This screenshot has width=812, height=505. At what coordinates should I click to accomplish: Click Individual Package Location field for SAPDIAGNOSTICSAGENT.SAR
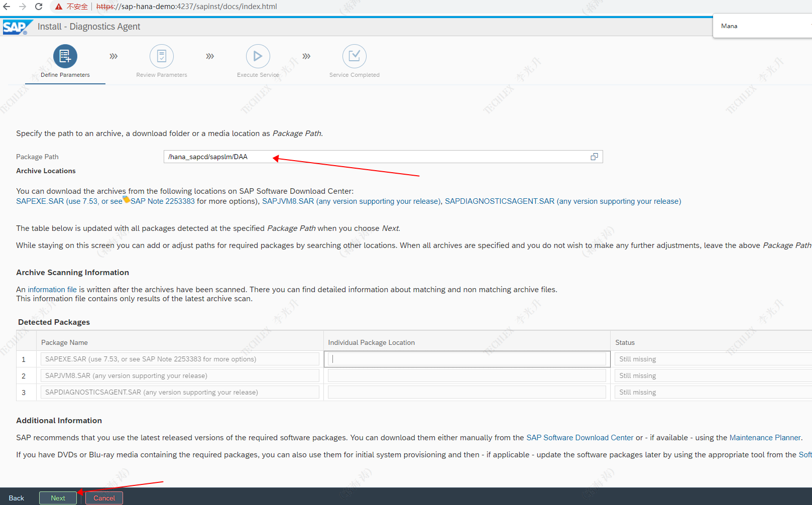tap(467, 392)
